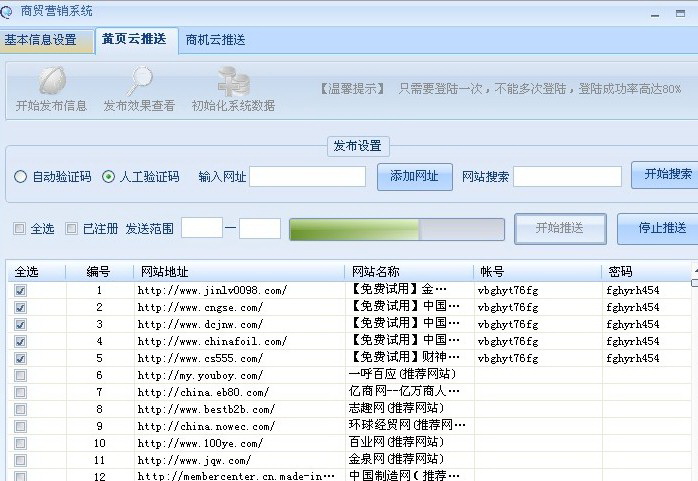Sort by 编号 column header
The width and height of the screenshot is (698, 481).
[99, 272]
